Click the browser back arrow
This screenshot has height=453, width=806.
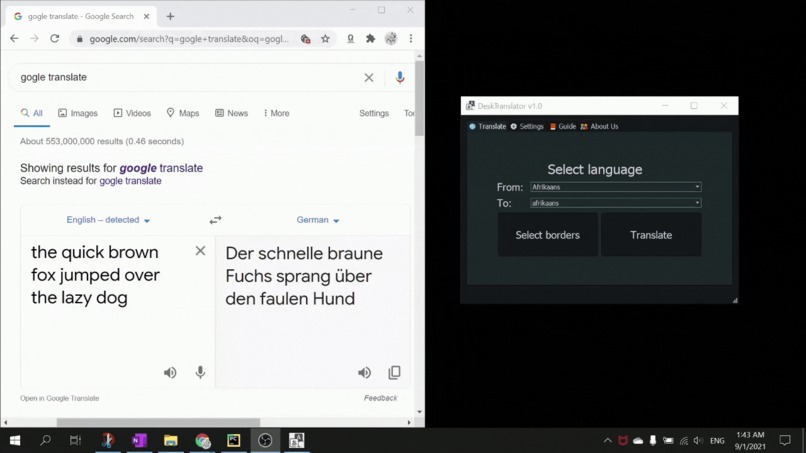[14, 39]
